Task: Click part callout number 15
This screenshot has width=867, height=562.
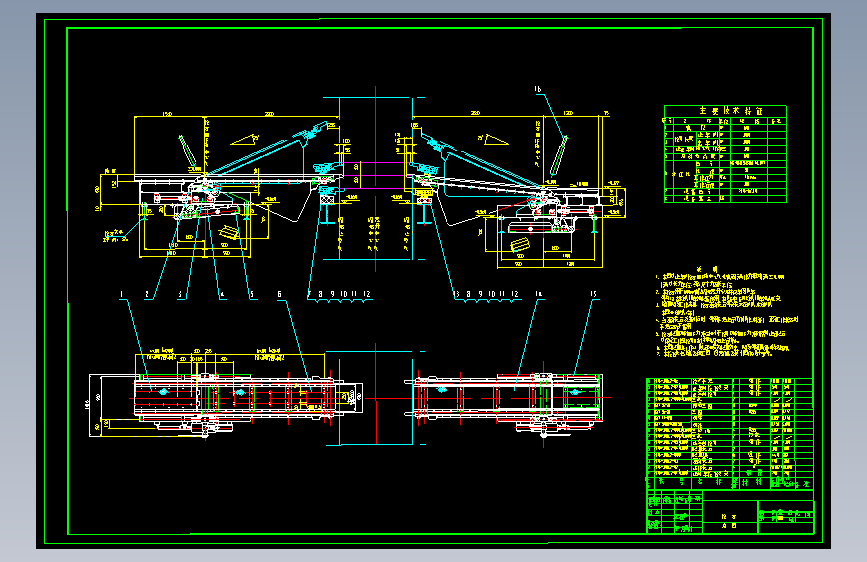Action: pyautogui.click(x=593, y=294)
